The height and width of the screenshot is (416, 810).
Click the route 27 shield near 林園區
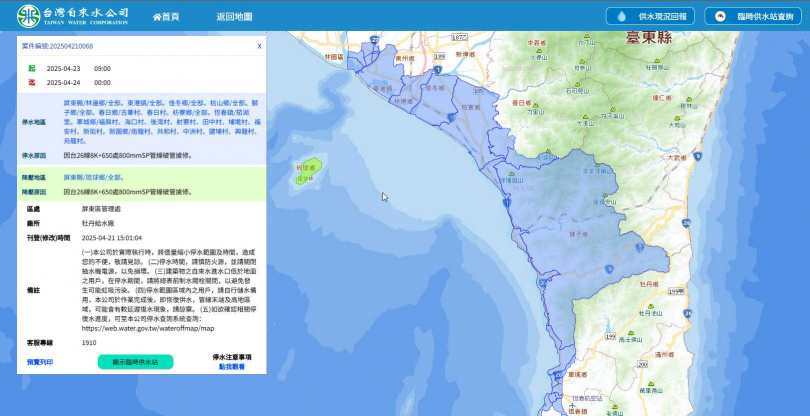tap(373, 39)
